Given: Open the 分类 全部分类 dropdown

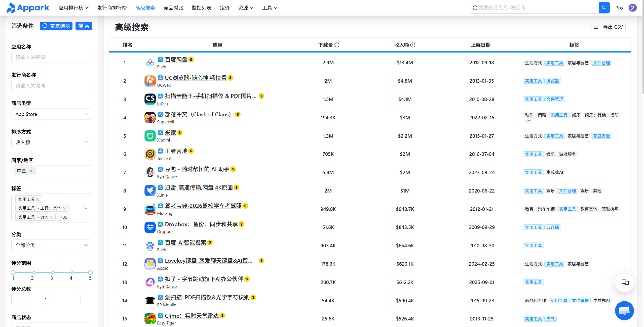Looking at the screenshot, I should 52,245.
